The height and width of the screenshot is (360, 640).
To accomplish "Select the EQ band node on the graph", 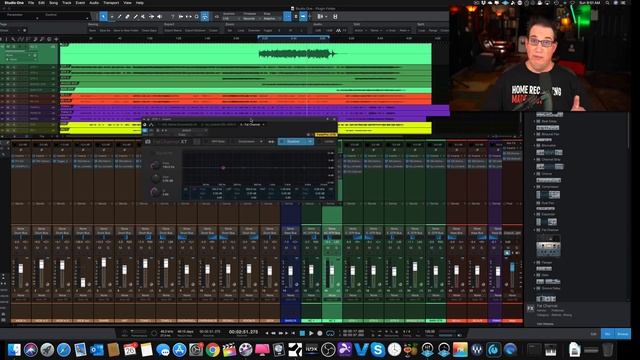I will coord(223,167).
